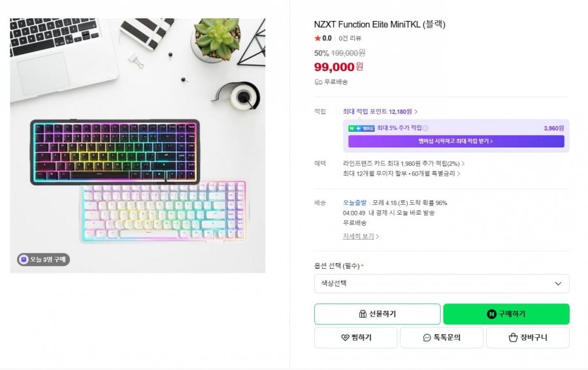This screenshot has height=370, width=588.
Task: Add item to 장바구니 cart
Action: tap(527, 337)
